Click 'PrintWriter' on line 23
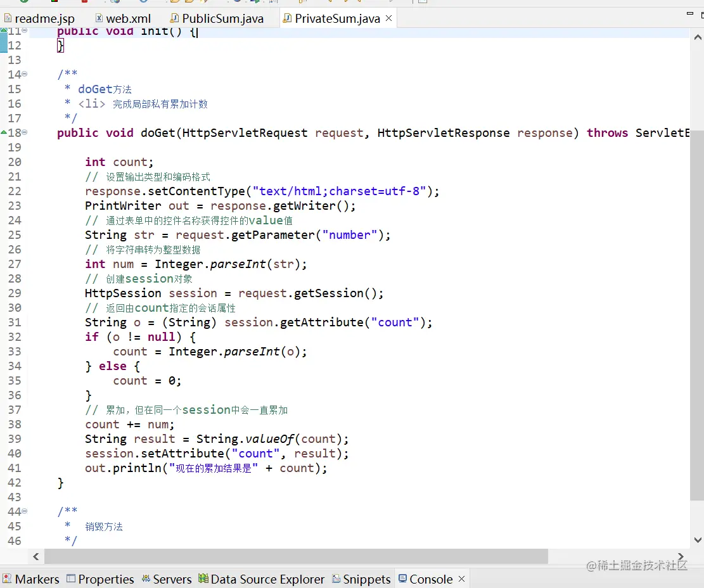The height and width of the screenshot is (588, 704). coord(123,206)
